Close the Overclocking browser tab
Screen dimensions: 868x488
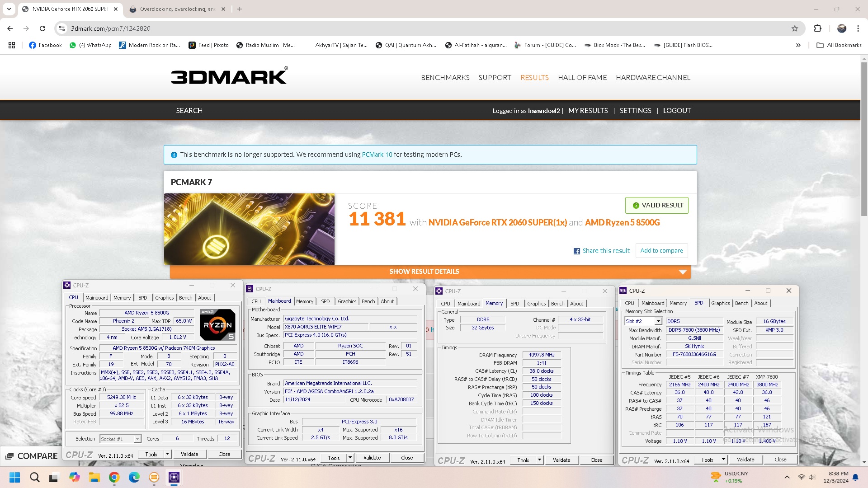223,9
